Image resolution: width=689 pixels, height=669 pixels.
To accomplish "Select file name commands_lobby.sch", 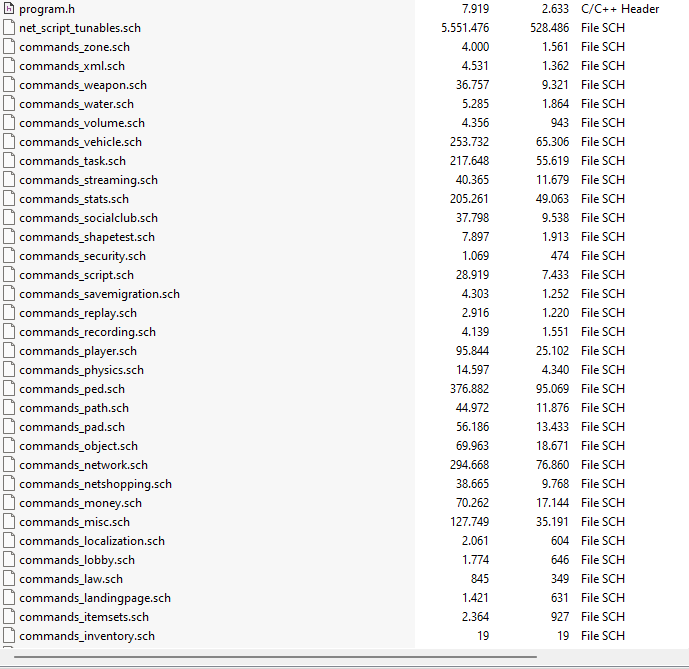I will click(x=77, y=560).
